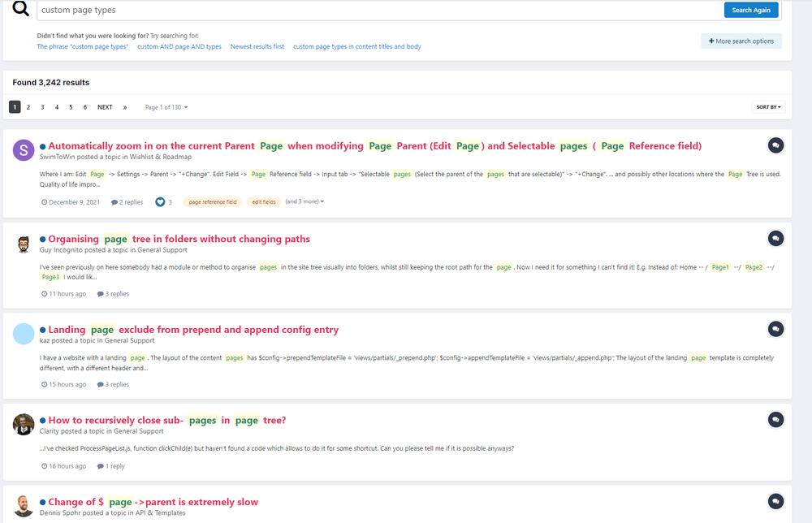Click Clarity's profile avatar
The image size is (812, 523).
point(24,424)
